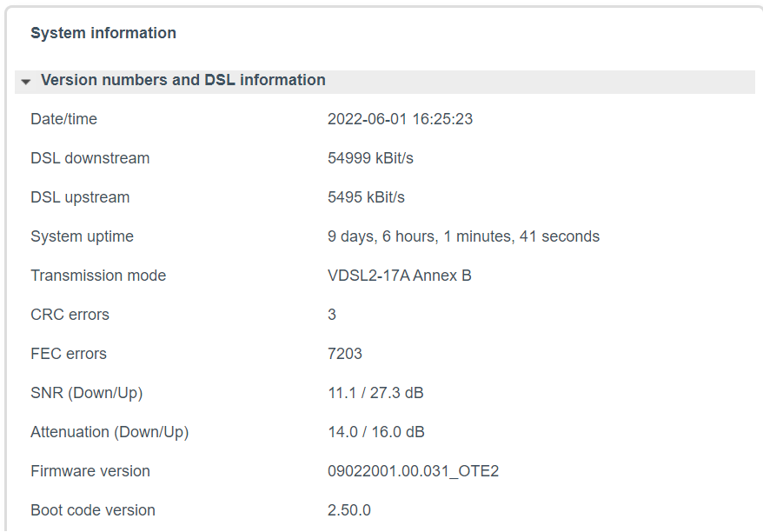Click the Boot code version 2.50.0
763x532 pixels.
pyautogui.click(x=348, y=510)
